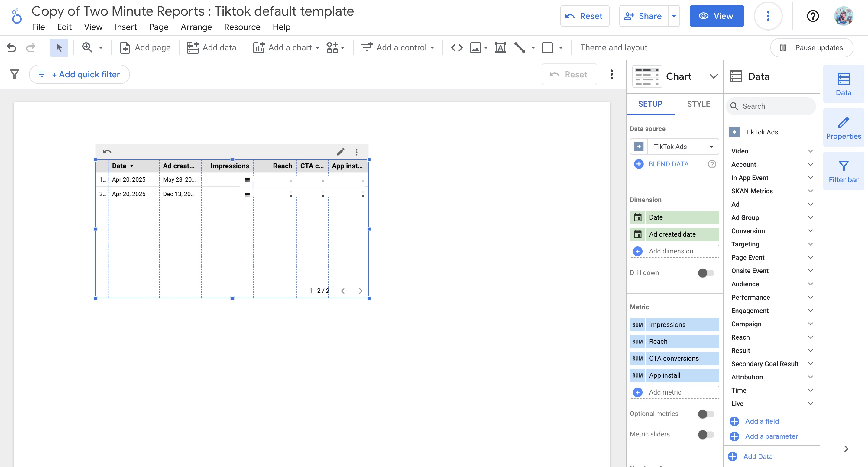Viewport: 868px width, 467px height.
Task: Open the Properties side panel
Action: [844, 128]
